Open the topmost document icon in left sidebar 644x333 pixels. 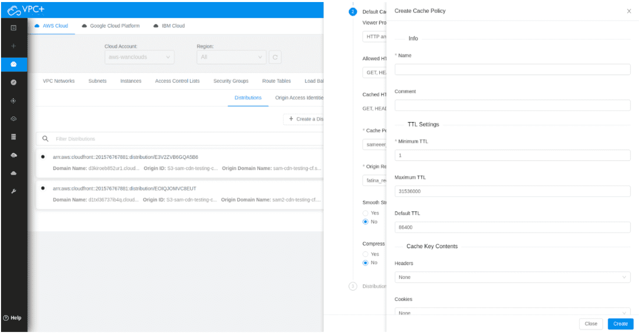click(x=14, y=27)
